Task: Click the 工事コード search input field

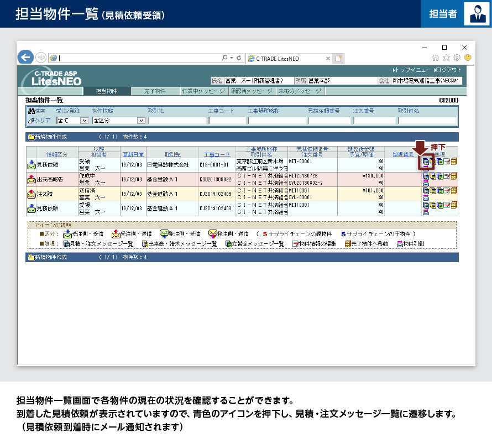Action: pos(227,120)
